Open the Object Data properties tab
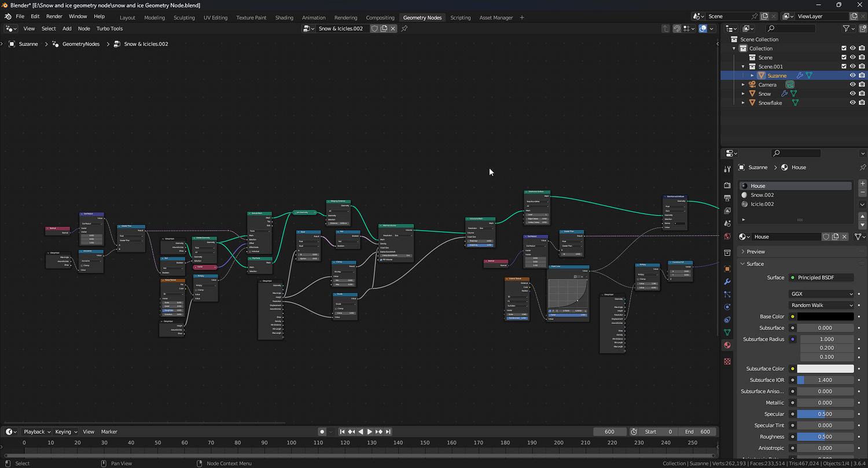Viewport: 868px width, 468px height. click(727, 333)
